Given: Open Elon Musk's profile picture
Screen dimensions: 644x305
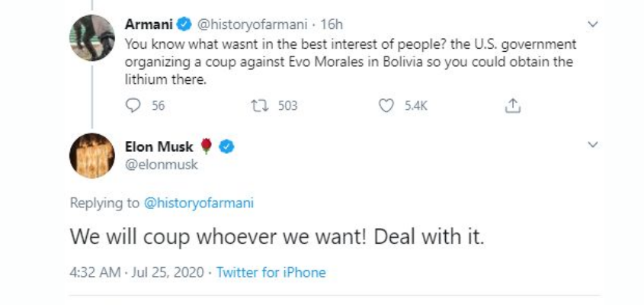Looking at the screenshot, I should coord(92,156).
